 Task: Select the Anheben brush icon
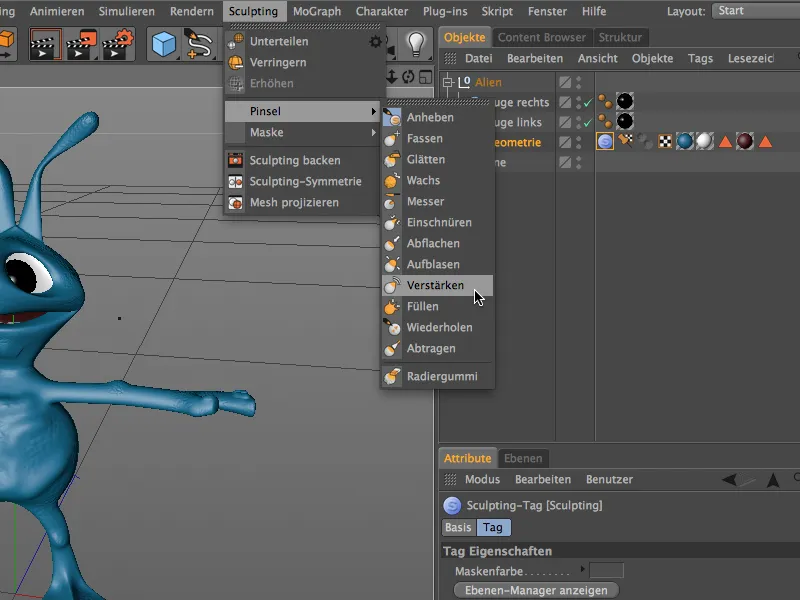pos(392,117)
